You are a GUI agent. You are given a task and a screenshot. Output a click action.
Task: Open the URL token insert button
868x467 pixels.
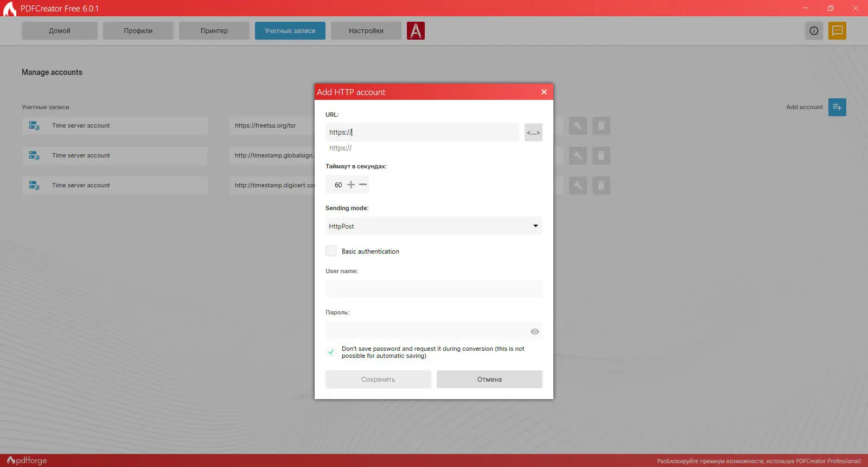[533, 132]
